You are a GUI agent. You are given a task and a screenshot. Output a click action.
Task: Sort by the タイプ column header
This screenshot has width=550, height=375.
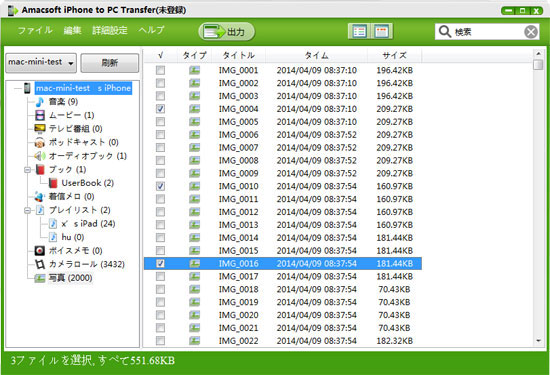194,55
